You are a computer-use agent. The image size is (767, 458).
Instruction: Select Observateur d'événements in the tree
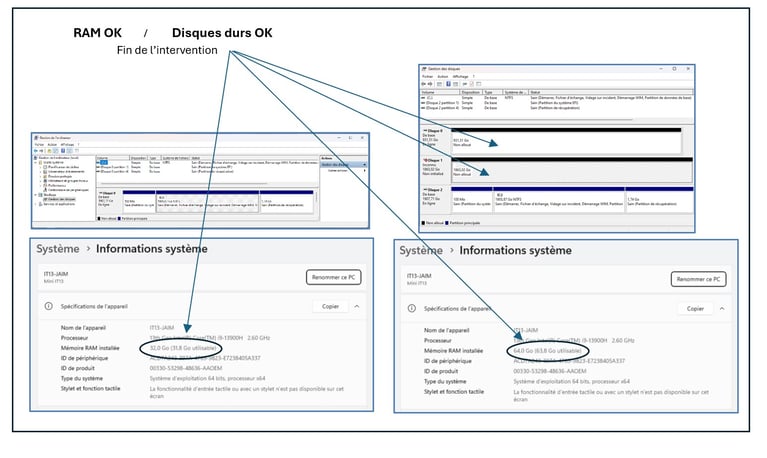pos(66,172)
